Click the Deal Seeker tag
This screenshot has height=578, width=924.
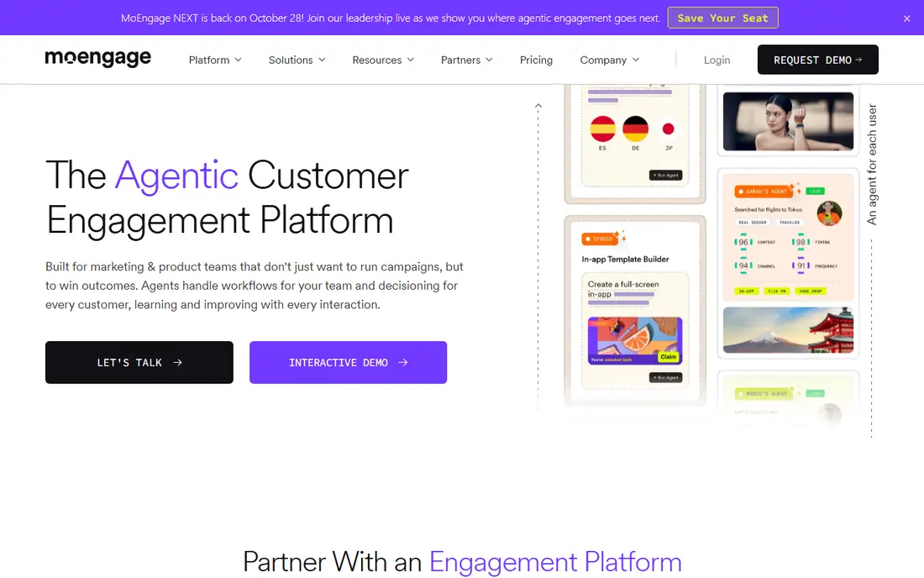point(753,222)
